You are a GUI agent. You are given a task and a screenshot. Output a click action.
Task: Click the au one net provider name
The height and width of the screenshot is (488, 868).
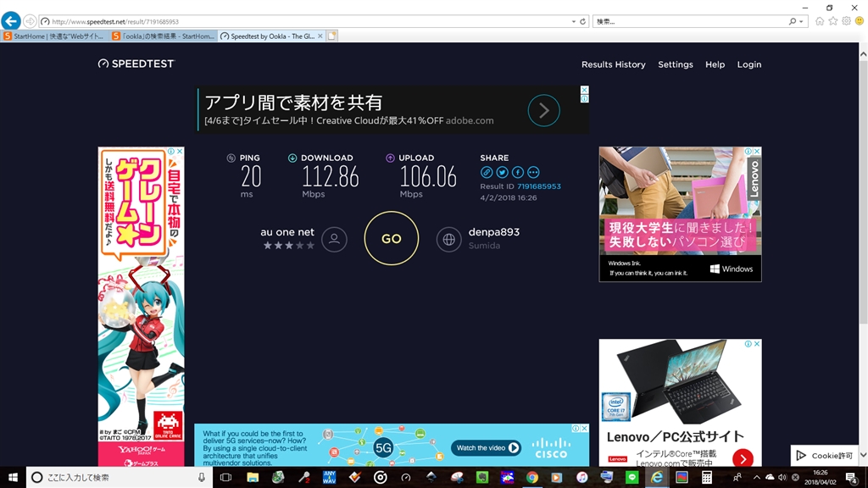pyautogui.click(x=287, y=232)
